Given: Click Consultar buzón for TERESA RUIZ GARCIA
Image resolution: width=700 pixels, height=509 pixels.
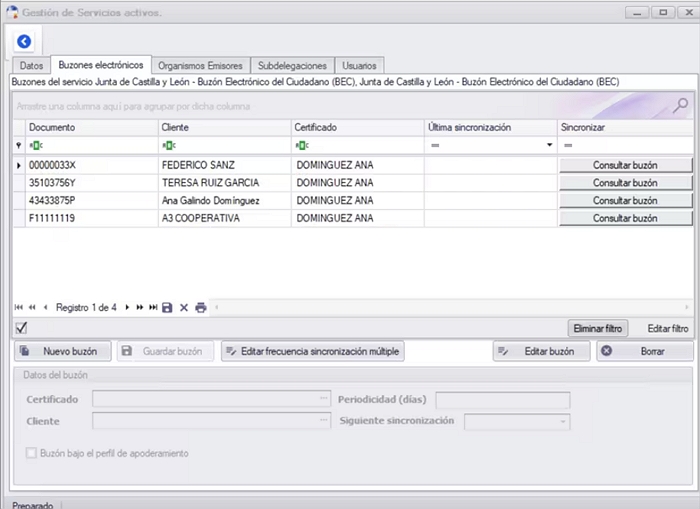Looking at the screenshot, I should (x=625, y=183).
